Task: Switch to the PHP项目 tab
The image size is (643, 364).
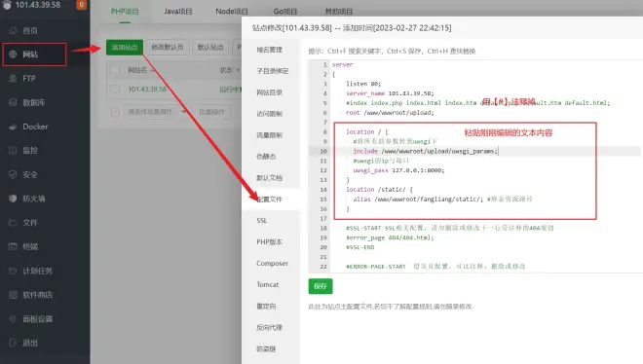Action: pos(125,12)
